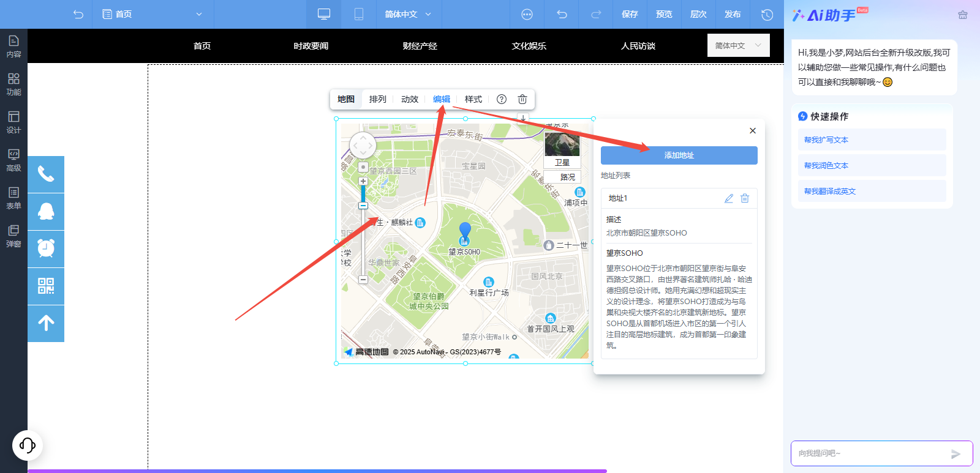Screen dimensions: 980x473
Task: Switch to mobile device view icon
Action: pos(359,14)
